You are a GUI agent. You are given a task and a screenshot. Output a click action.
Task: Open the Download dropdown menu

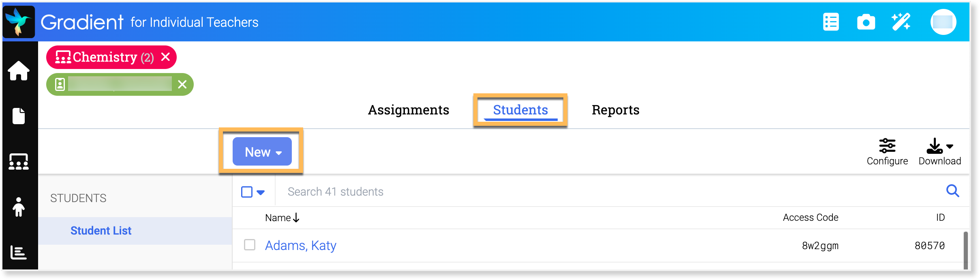pyautogui.click(x=939, y=152)
